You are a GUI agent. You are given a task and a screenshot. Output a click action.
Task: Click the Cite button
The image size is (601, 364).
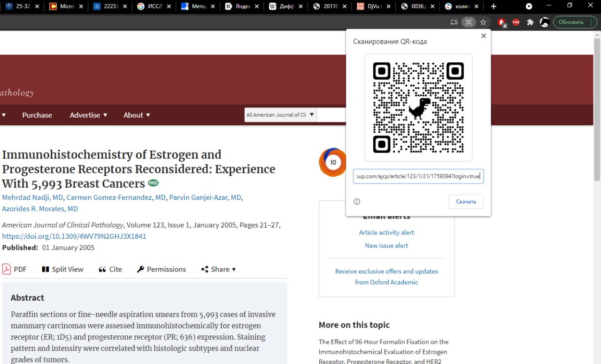coord(110,269)
